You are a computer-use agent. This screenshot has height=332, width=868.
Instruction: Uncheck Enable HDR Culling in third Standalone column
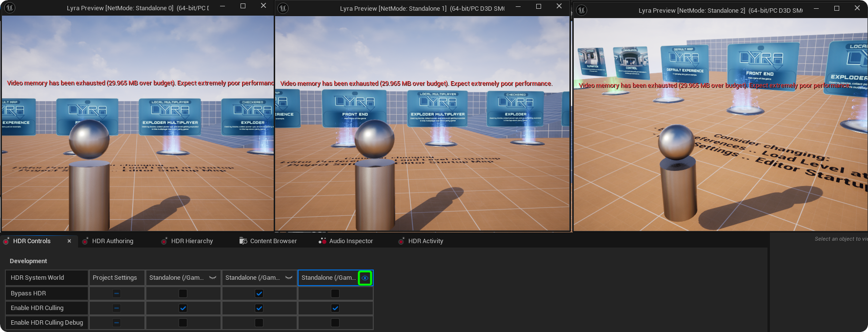(335, 308)
